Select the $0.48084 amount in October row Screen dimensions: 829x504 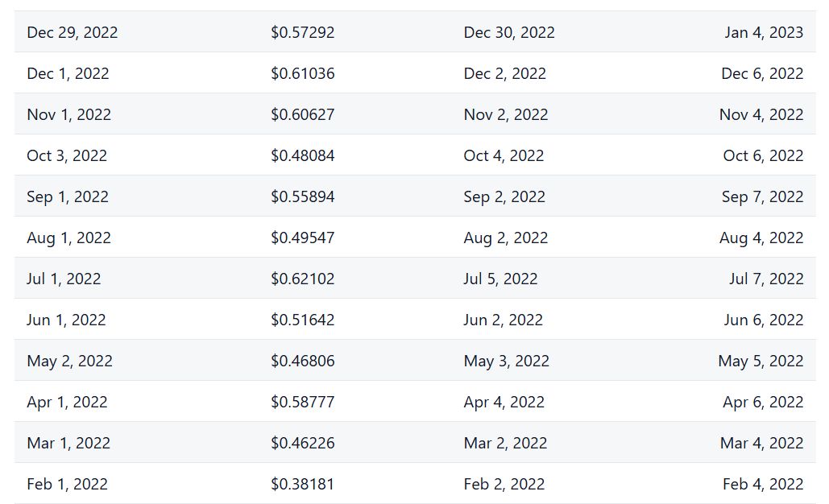(x=302, y=155)
